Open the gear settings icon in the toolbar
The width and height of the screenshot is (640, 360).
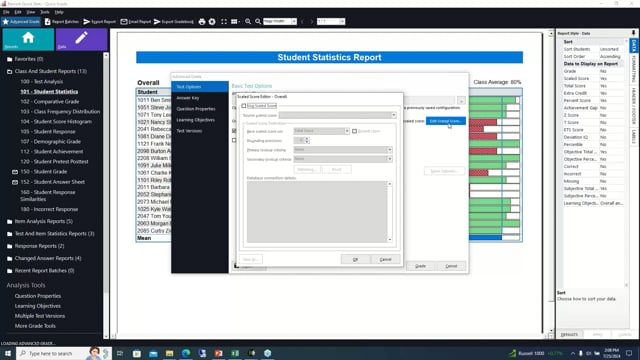(x=212, y=22)
